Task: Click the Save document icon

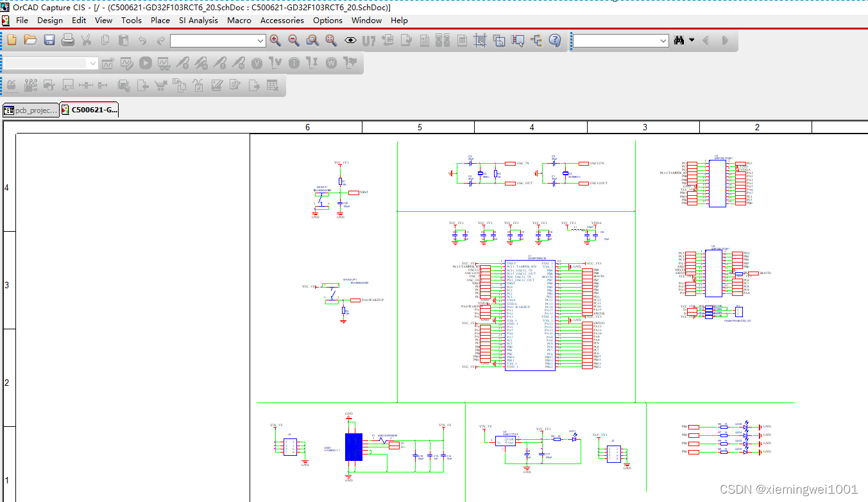Action: pos(49,40)
